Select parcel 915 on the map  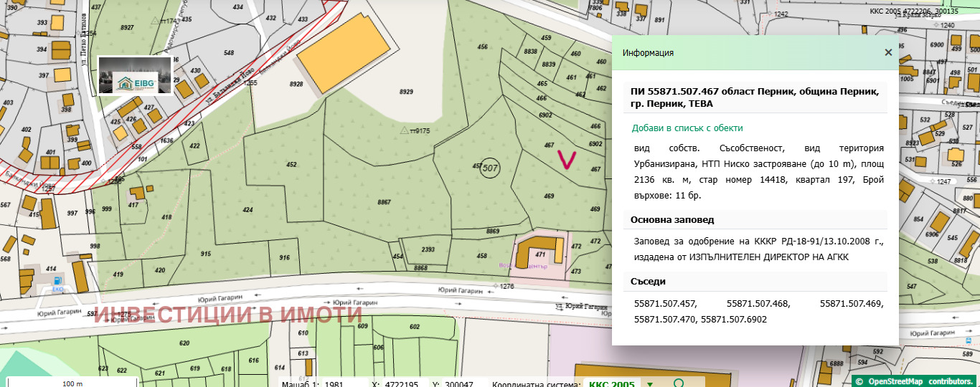pyautogui.click(x=206, y=254)
